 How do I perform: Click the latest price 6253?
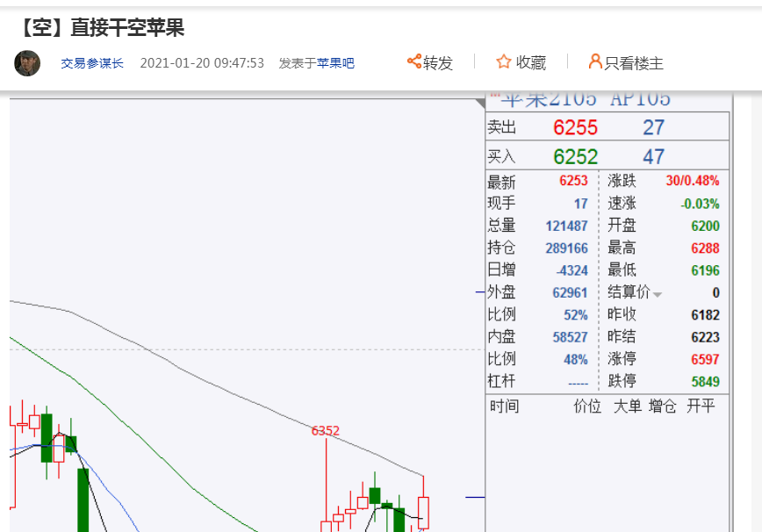tap(573, 181)
